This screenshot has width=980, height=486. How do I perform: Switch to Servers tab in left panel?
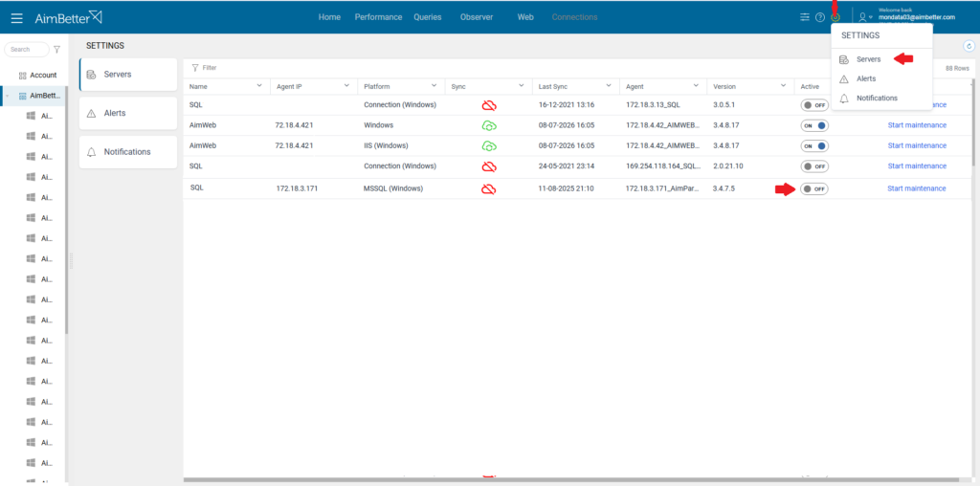128,75
